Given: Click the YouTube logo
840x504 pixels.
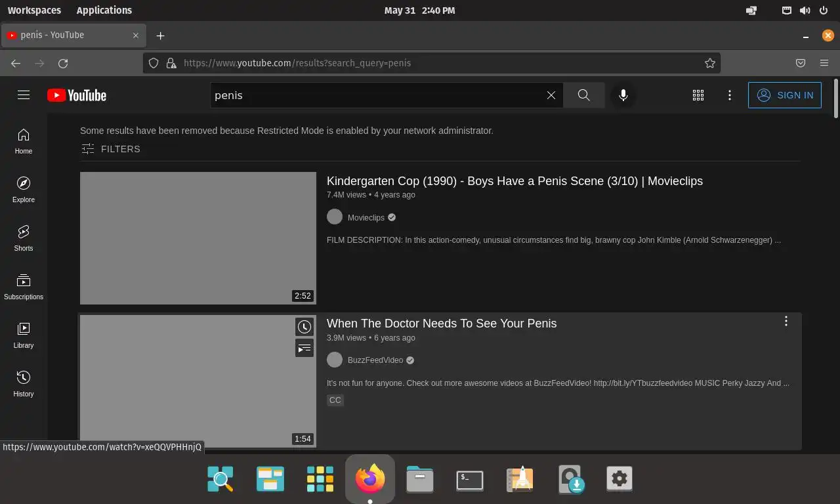Looking at the screenshot, I should pyautogui.click(x=77, y=95).
